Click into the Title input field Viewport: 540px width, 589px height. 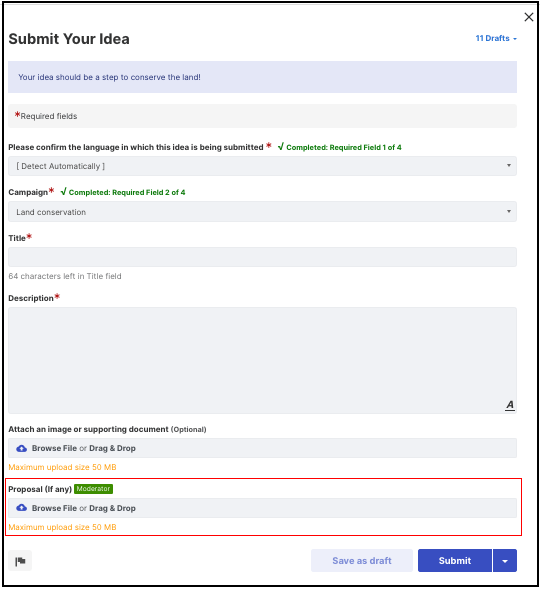coord(262,257)
